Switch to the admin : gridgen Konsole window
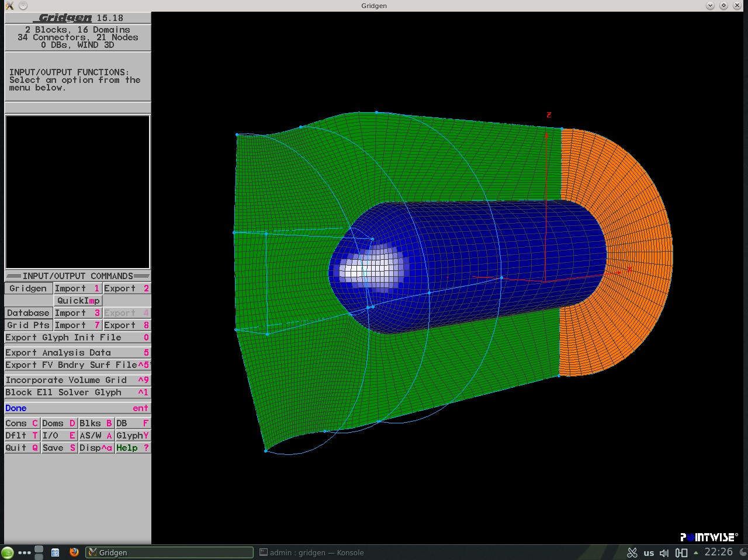Image resolution: width=748 pixels, height=560 pixels. pos(311,552)
